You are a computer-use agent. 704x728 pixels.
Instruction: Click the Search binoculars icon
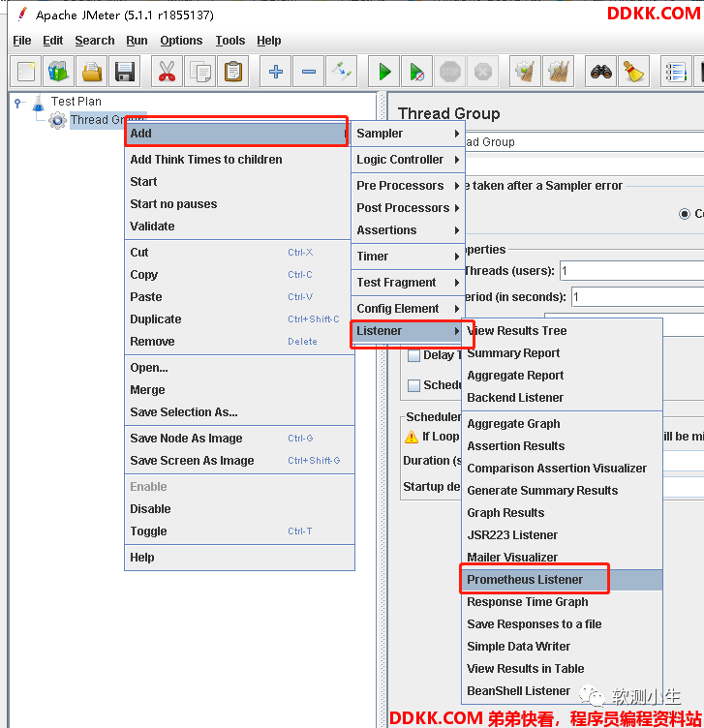pos(601,72)
